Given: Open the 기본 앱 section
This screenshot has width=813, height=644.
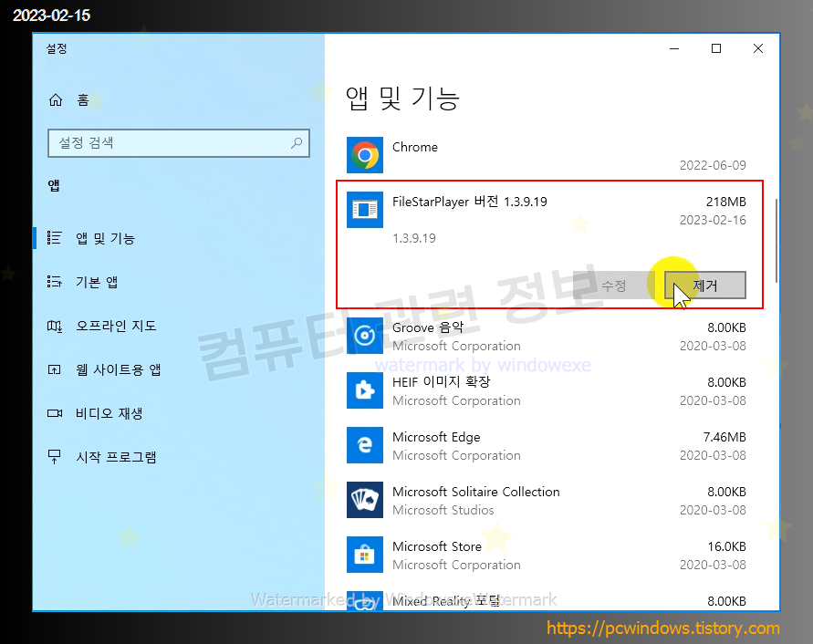Looking at the screenshot, I should [x=178, y=282].
